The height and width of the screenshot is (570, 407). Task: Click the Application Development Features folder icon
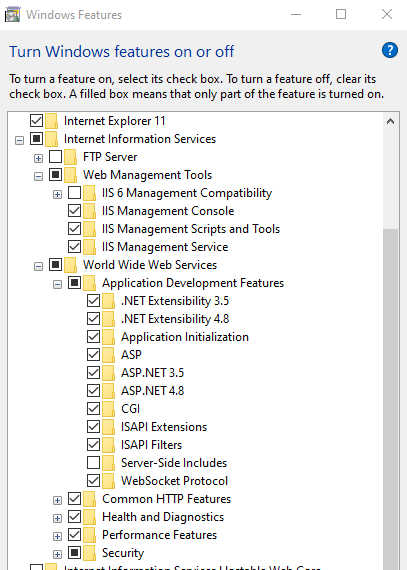(89, 283)
